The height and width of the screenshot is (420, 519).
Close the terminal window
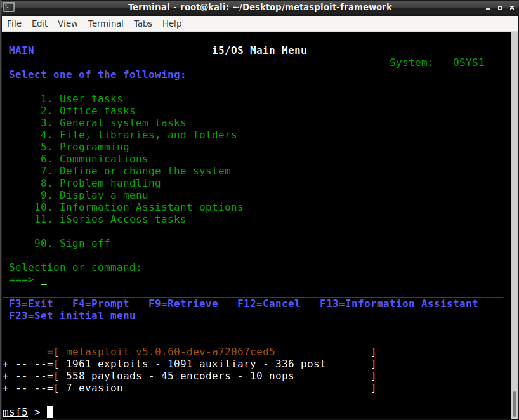coord(512,8)
